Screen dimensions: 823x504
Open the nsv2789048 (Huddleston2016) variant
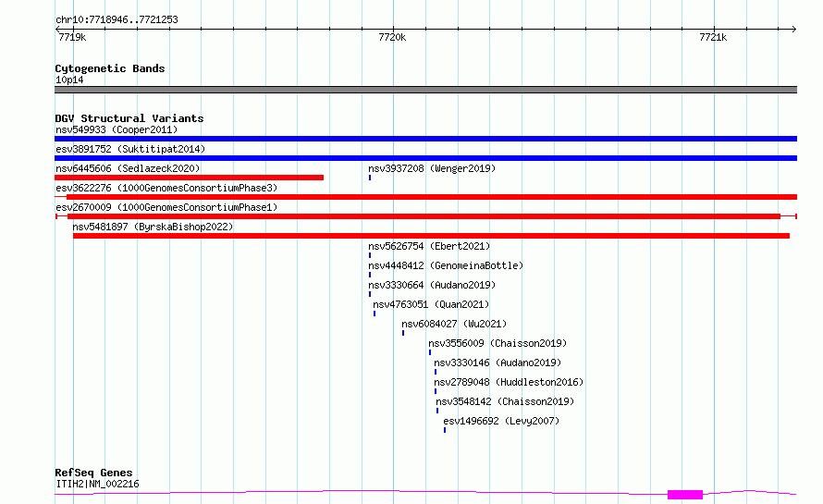509,382
